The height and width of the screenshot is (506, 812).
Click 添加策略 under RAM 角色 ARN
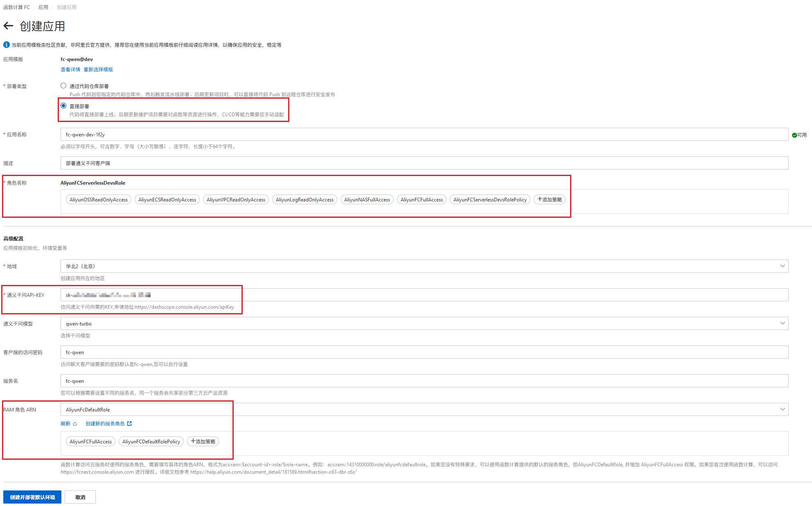click(x=203, y=442)
